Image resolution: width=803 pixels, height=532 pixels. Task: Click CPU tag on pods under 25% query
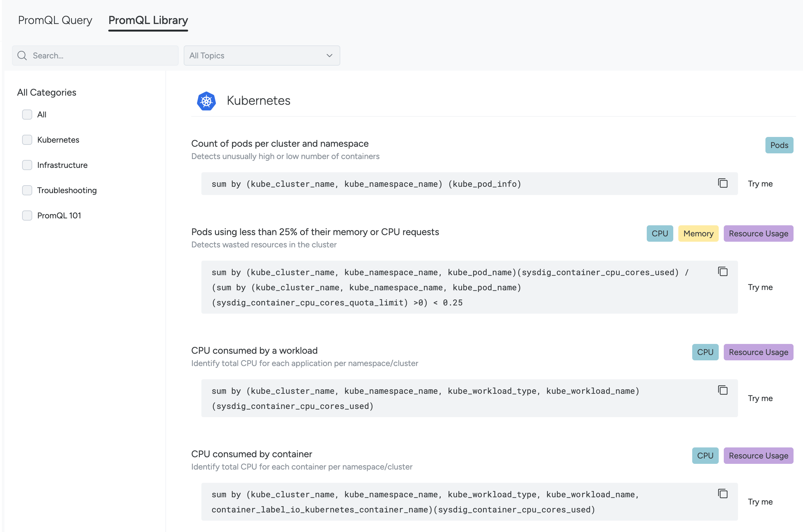coord(659,234)
